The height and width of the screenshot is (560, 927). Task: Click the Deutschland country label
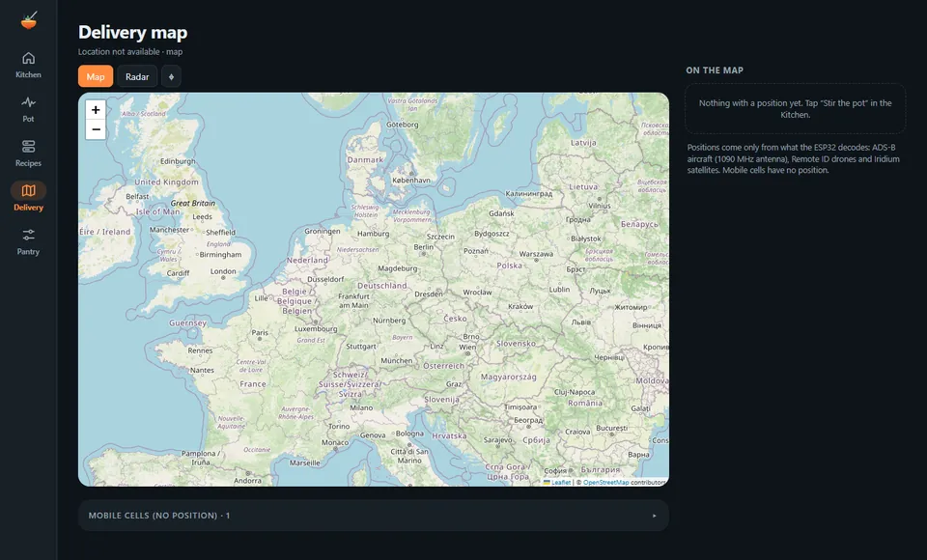tap(382, 285)
